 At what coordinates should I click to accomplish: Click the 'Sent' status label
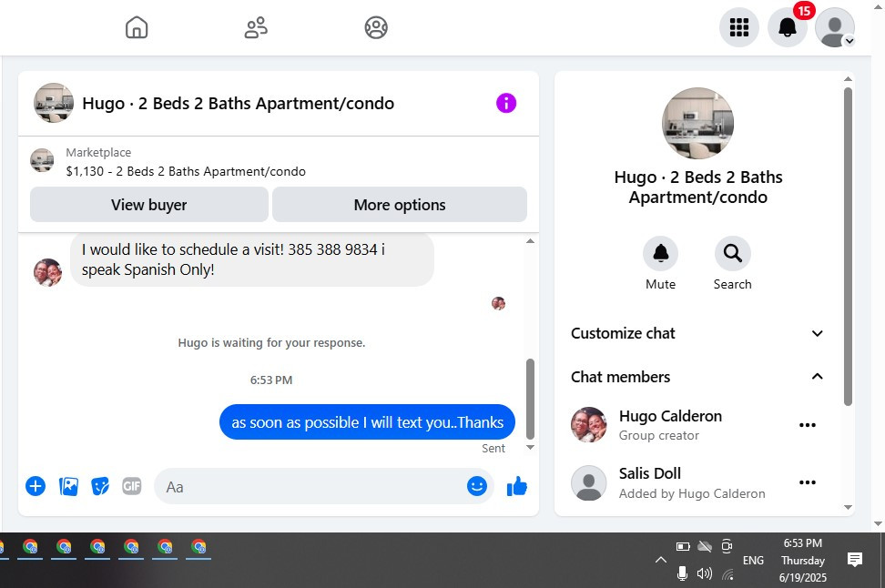tap(493, 448)
